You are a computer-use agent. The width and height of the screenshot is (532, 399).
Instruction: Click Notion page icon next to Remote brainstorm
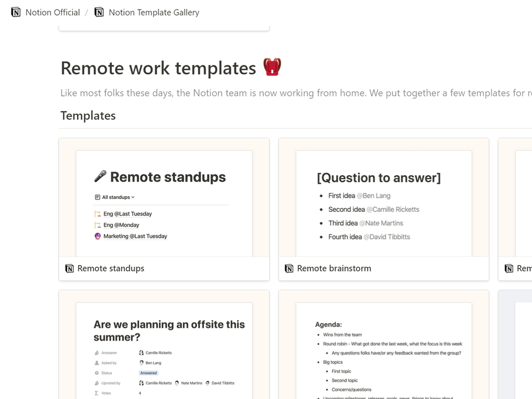[289, 268]
